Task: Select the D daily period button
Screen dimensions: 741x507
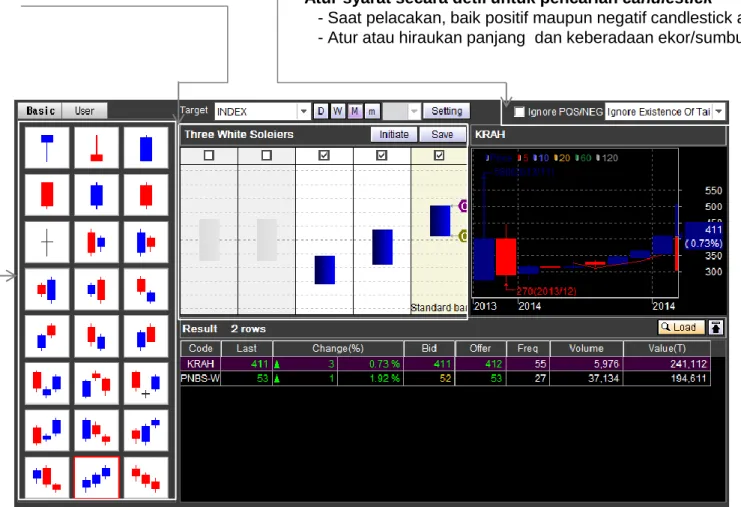Action: [x=321, y=112]
